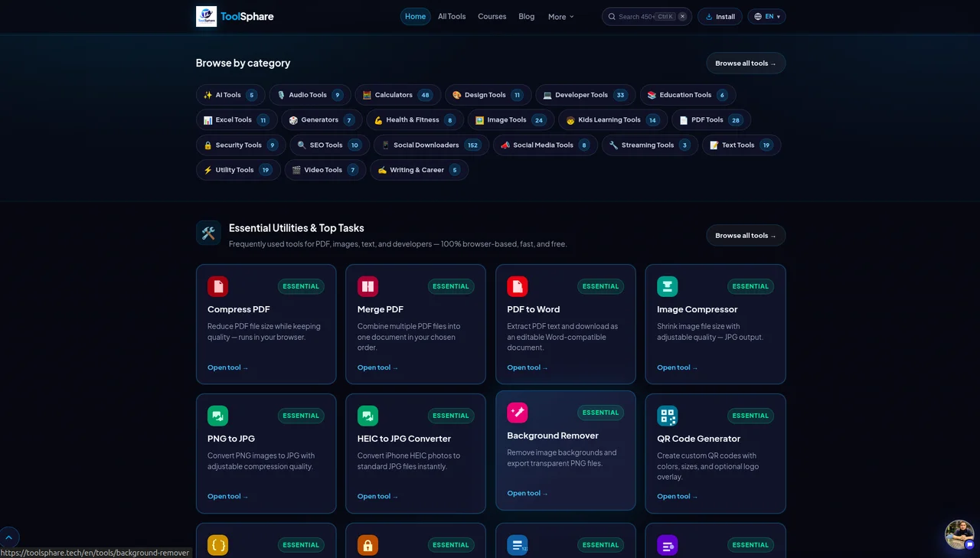Open All Tools in the navigation

click(452, 16)
